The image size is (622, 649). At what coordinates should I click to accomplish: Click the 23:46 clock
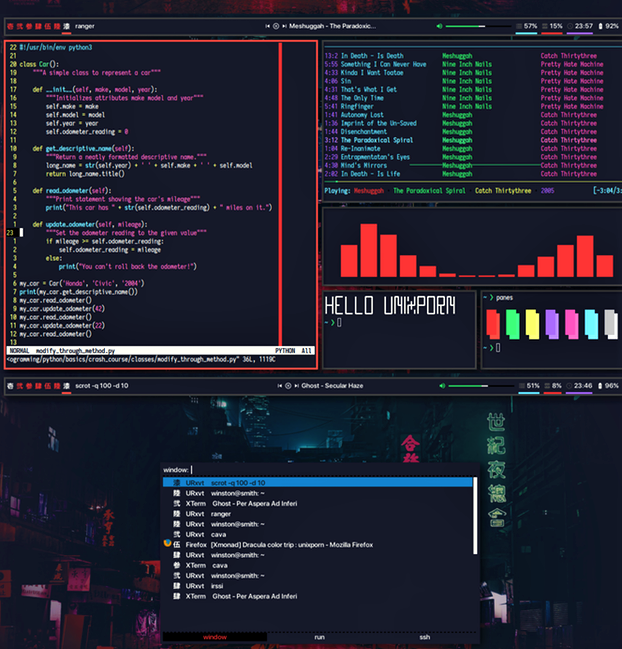[579, 386]
